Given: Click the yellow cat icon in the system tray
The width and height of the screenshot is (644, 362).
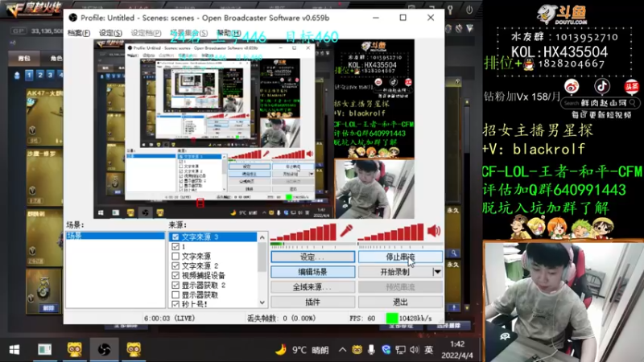Looking at the screenshot, I should point(357,350).
